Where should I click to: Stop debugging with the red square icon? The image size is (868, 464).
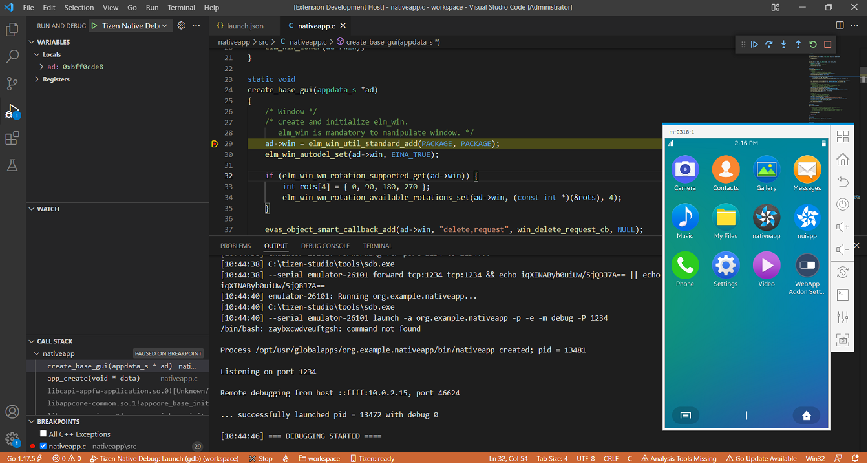point(827,44)
